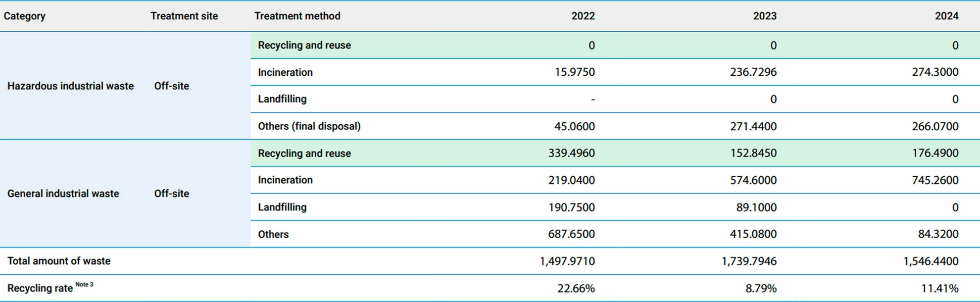
Task: Click the Hazardous industrial waste cell
Action: click(70, 86)
